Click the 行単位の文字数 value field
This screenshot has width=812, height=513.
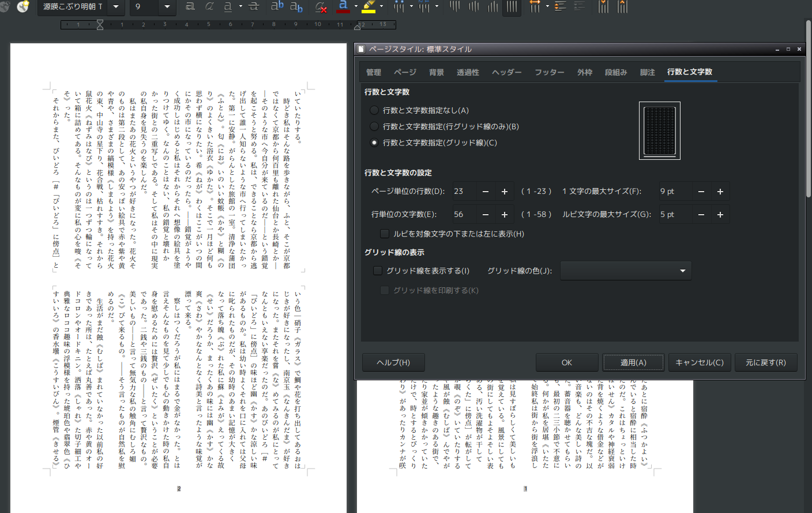464,215
